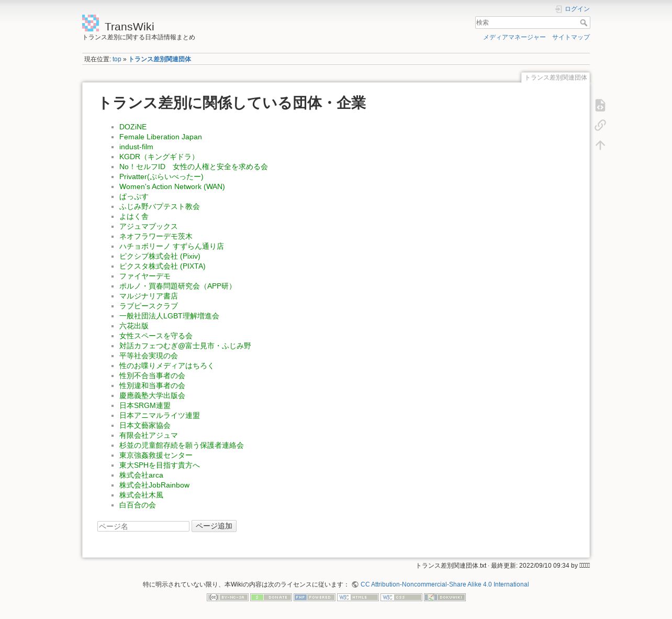672x619 pixels.
Task: Open backlinks via the chain icon
Action: click(x=600, y=125)
